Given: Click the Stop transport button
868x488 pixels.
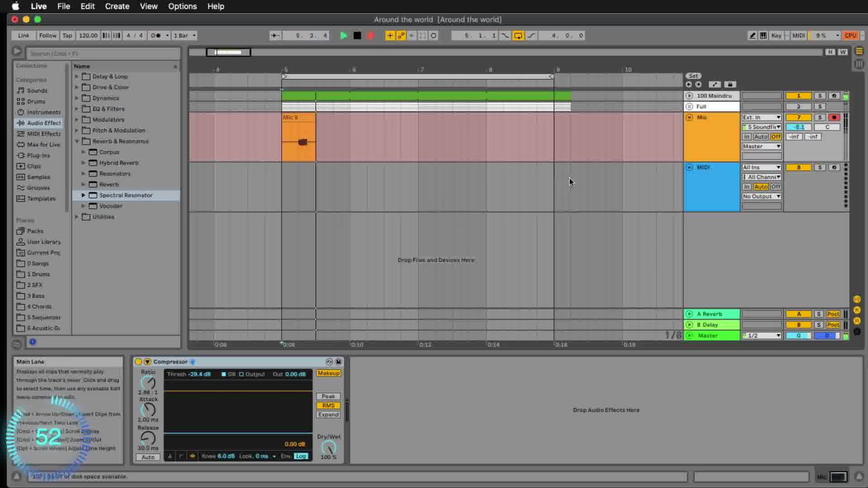Looking at the screenshot, I should [x=357, y=36].
